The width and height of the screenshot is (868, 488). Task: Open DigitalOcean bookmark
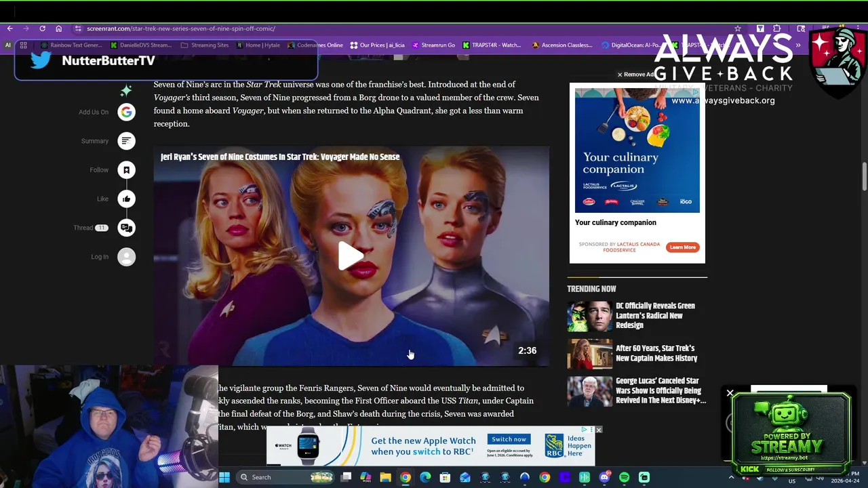coord(631,45)
